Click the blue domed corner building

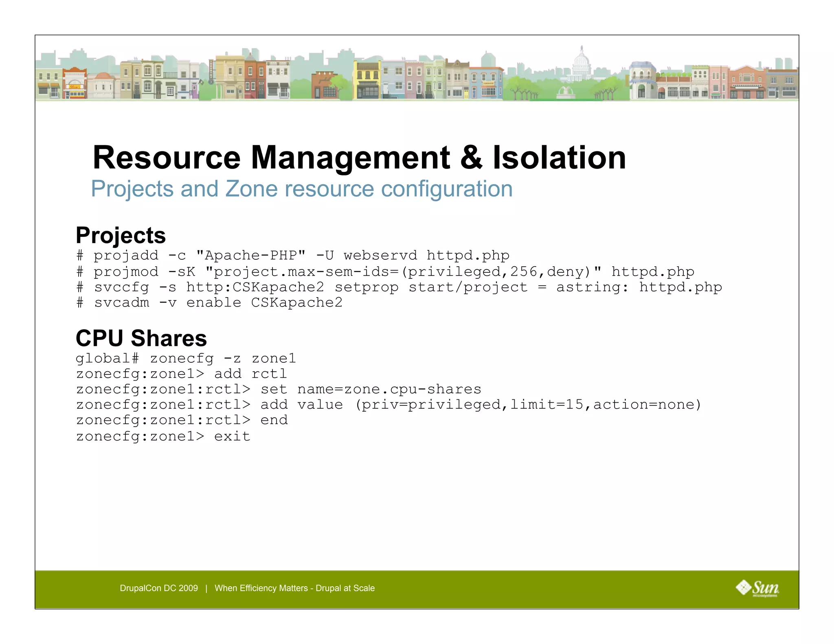[x=642, y=79]
